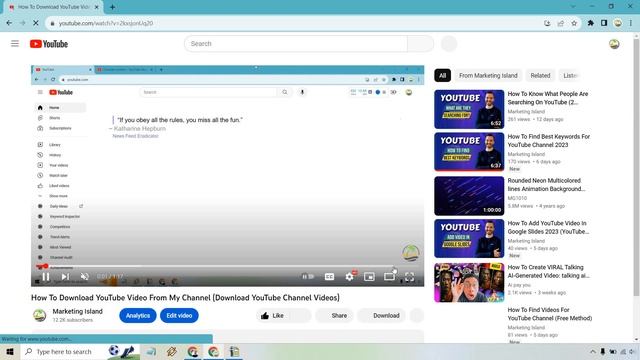The width and height of the screenshot is (640, 360).
Task: Click the browser address bar URL
Action: coord(106,23)
